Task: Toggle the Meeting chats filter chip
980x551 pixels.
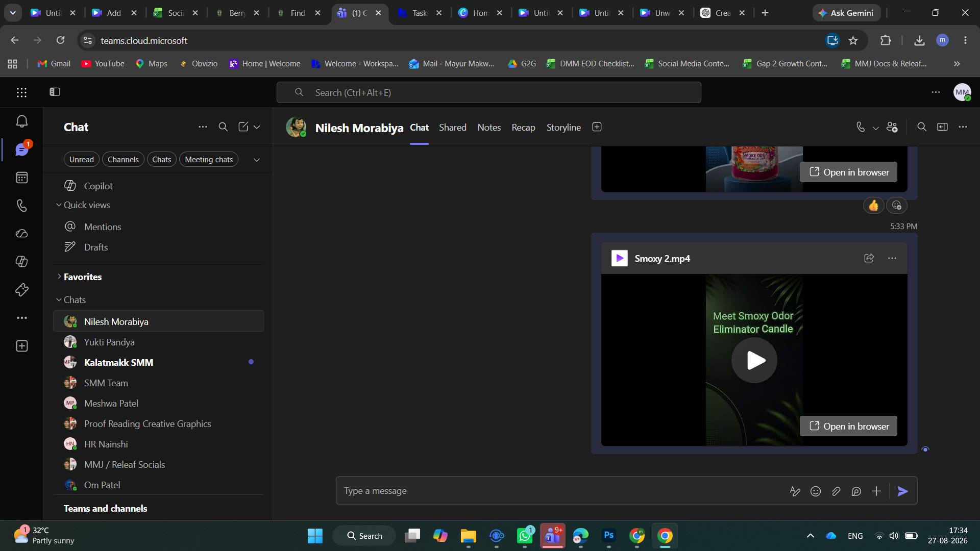Action: pos(209,160)
